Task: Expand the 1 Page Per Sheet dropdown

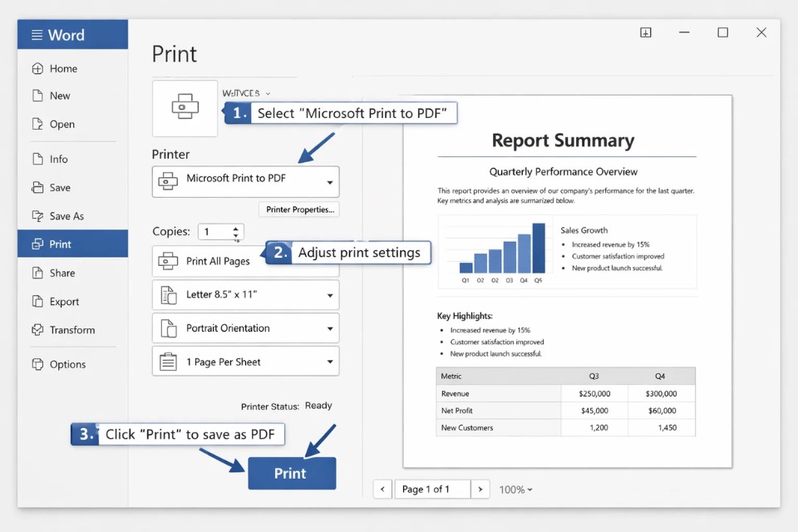Action: click(x=244, y=361)
